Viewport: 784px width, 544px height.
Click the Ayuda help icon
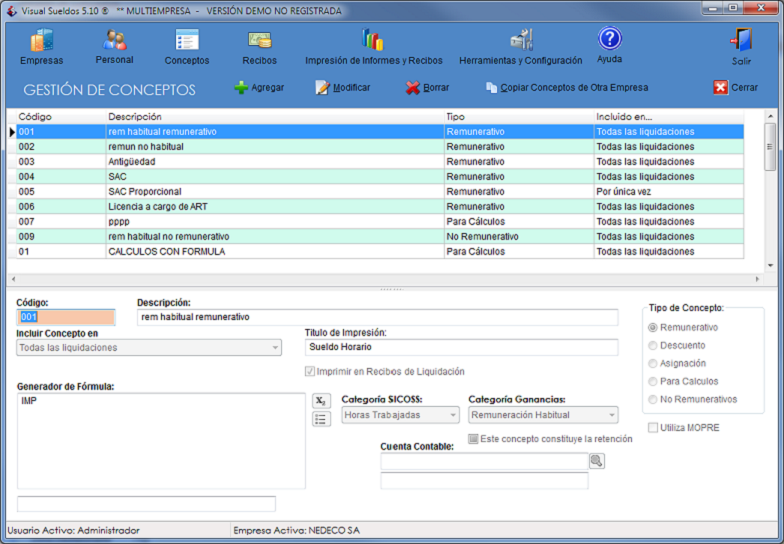click(x=609, y=39)
